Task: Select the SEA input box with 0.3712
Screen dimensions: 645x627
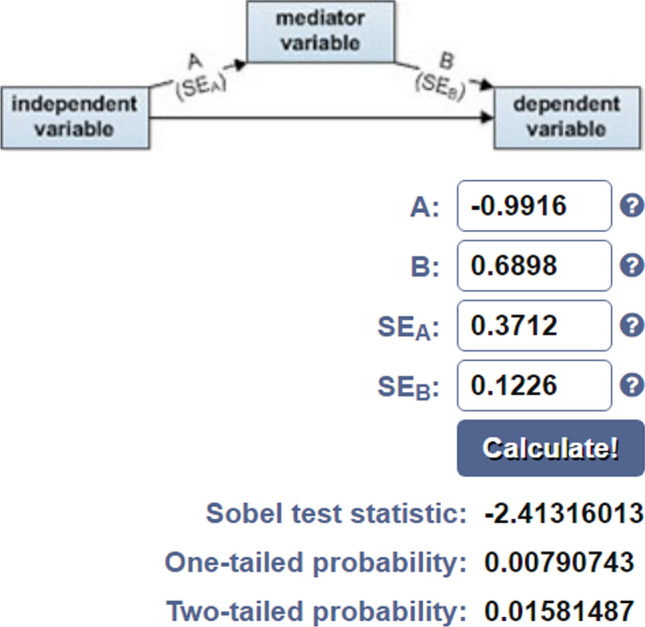Action: pyautogui.click(x=533, y=326)
